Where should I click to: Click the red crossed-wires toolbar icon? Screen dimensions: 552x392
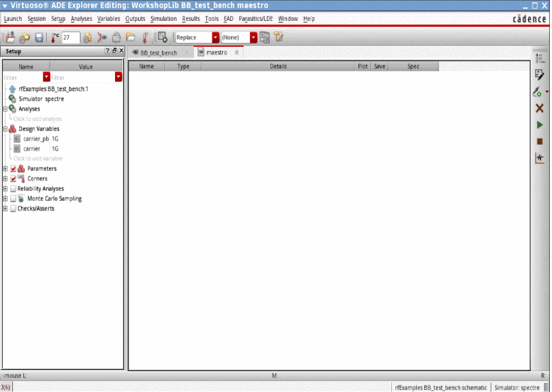(x=101, y=37)
